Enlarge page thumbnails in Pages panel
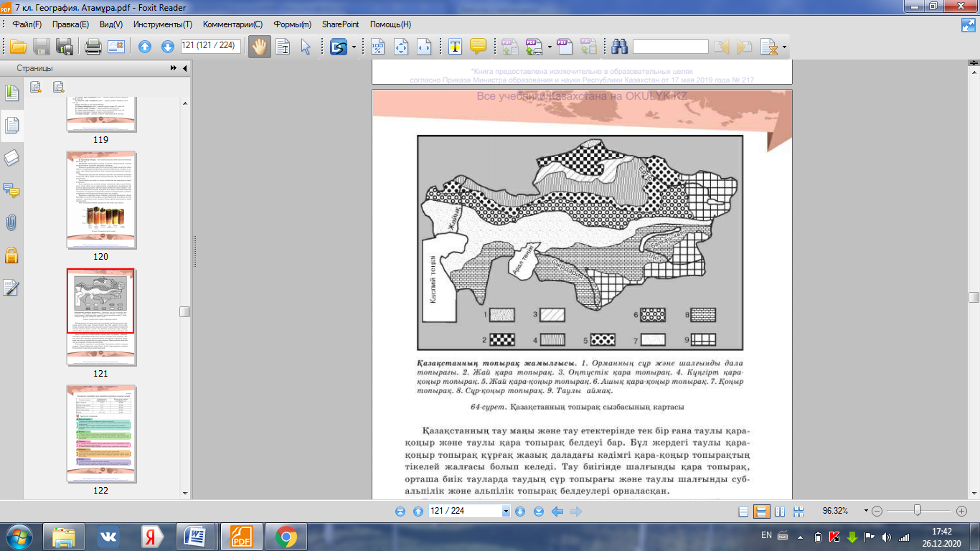 click(x=35, y=88)
